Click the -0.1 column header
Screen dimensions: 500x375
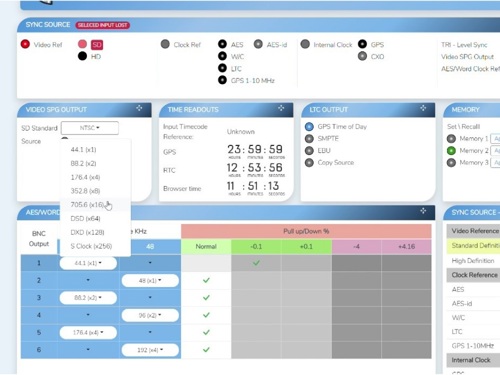(256, 246)
